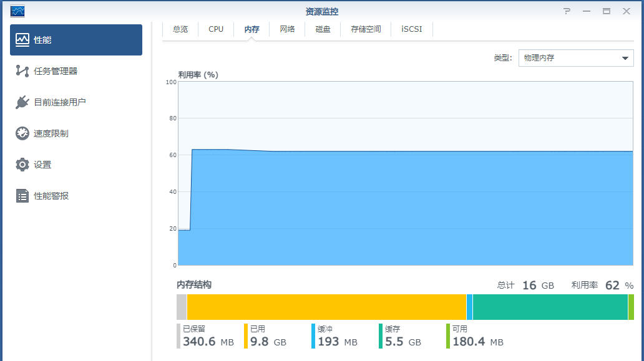Click the 速度限制 gauge icon
This screenshot has width=644, height=361.
(22, 133)
